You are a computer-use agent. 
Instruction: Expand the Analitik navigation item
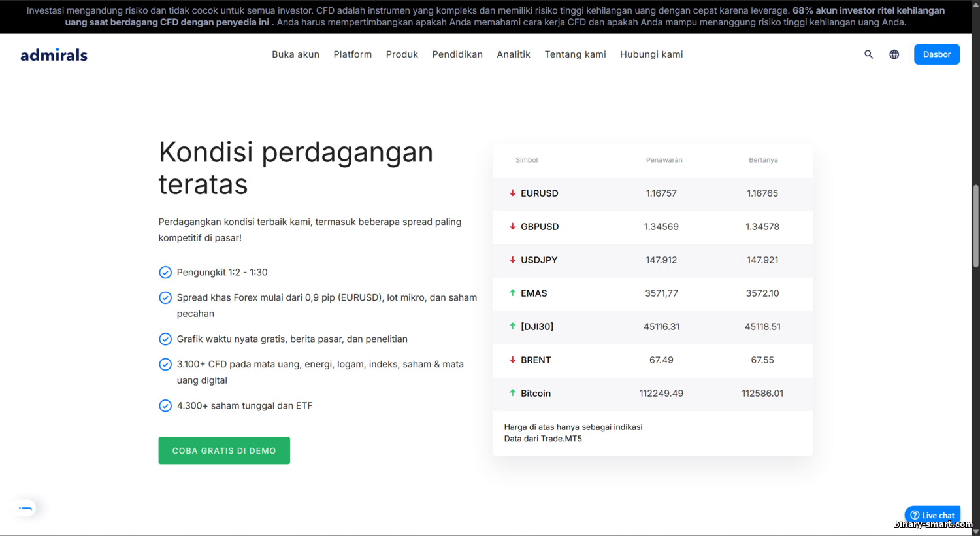(x=513, y=54)
